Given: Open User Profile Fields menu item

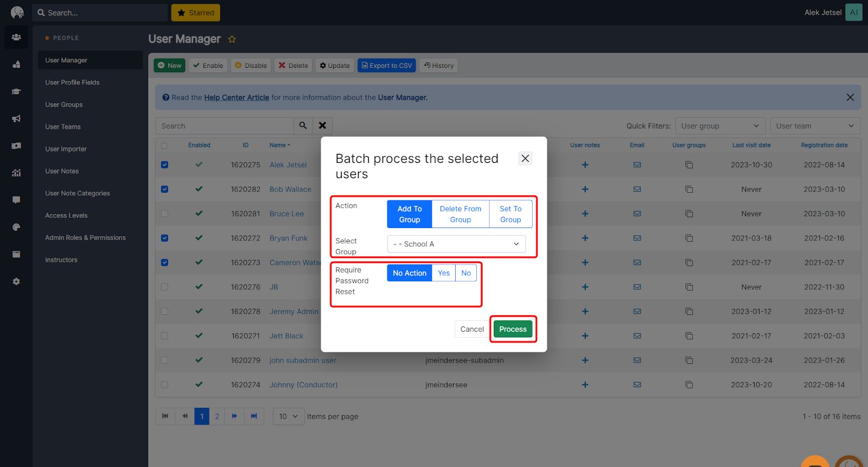Looking at the screenshot, I should pos(73,83).
